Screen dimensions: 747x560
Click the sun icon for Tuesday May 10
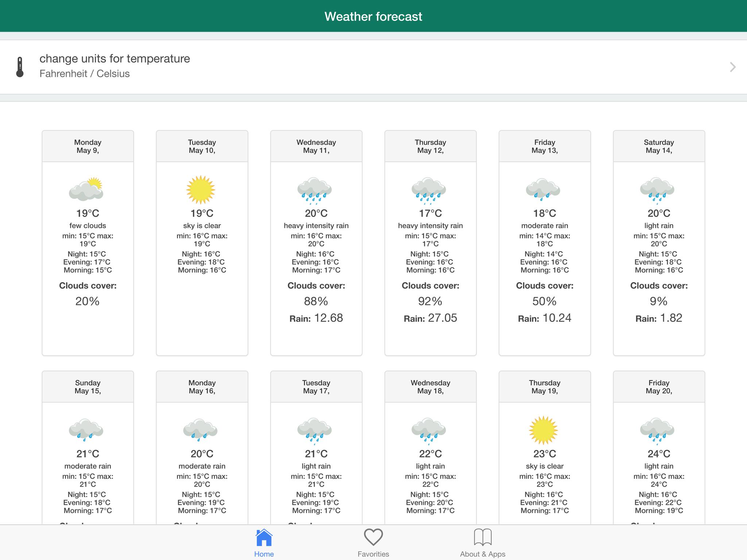coord(201,190)
